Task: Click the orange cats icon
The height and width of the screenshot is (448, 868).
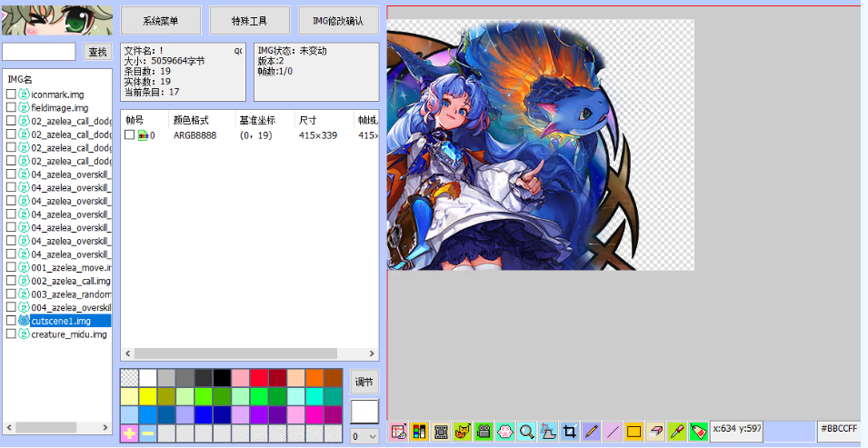Action: click(463, 431)
